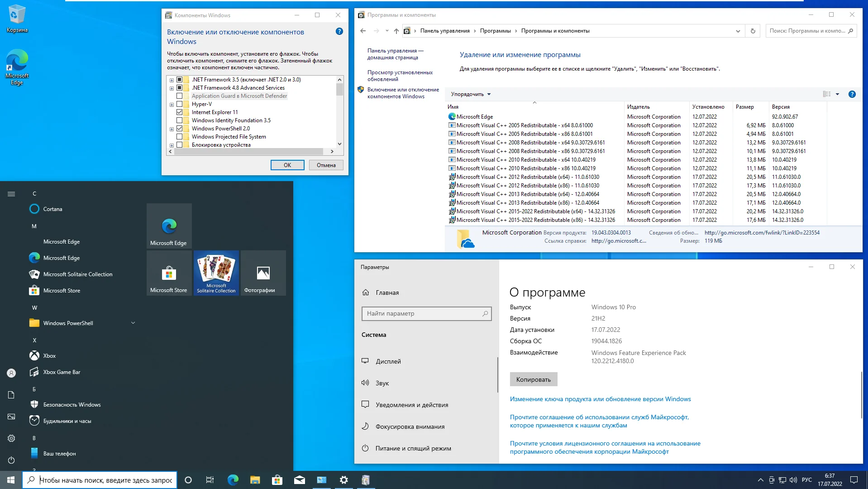Open Task View on the taskbar
Image resolution: width=868 pixels, height=489 pixels.
[210, 480]
